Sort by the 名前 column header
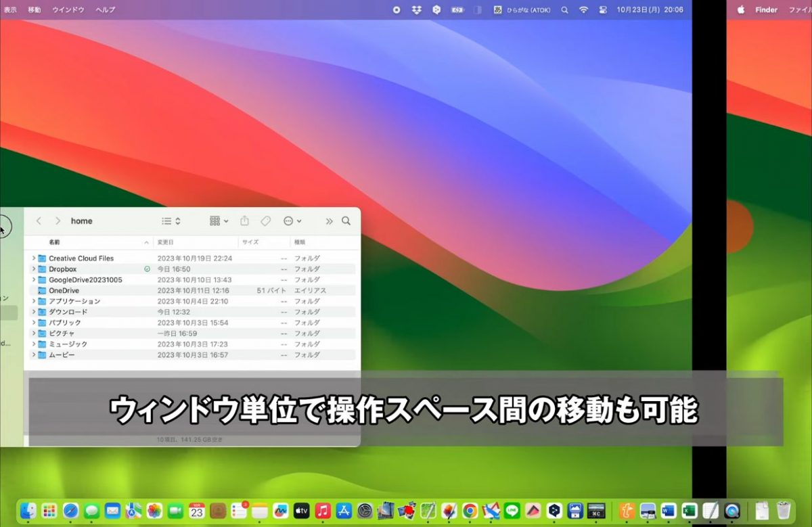 [x=54, y=242]
